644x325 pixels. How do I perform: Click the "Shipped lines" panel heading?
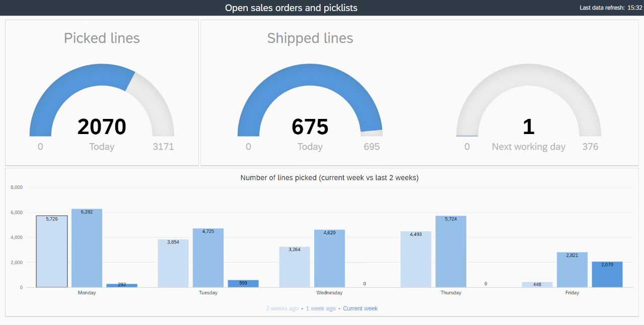(310, 38)
